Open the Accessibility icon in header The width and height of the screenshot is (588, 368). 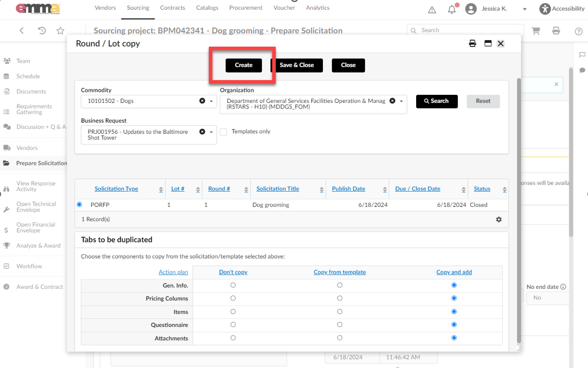[545, 9]
